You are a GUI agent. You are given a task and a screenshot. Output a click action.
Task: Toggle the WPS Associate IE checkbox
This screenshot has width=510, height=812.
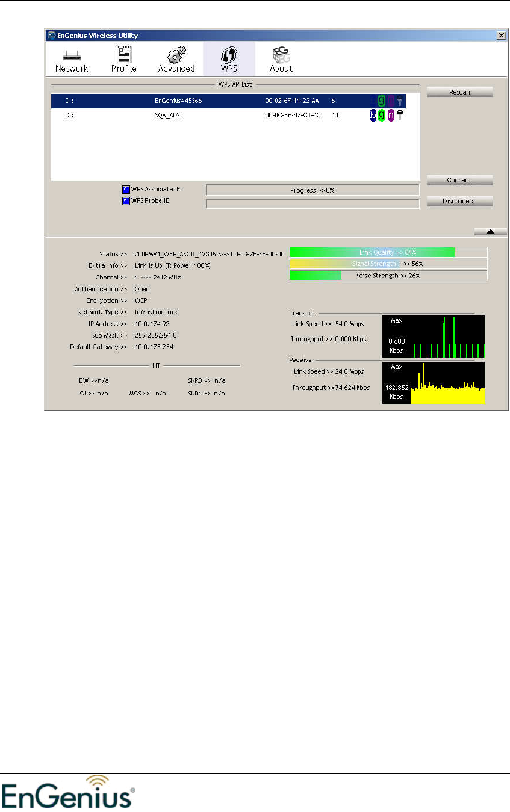point(126,189)
